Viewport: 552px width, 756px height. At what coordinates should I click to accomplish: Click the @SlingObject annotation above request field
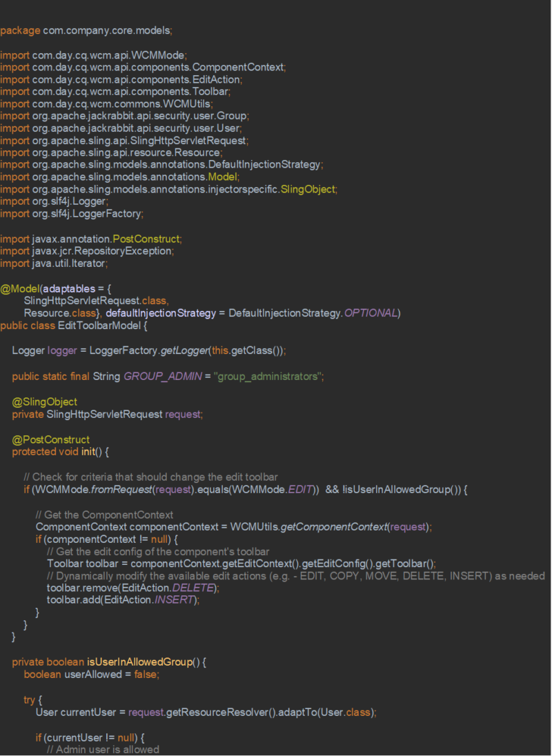45,401
